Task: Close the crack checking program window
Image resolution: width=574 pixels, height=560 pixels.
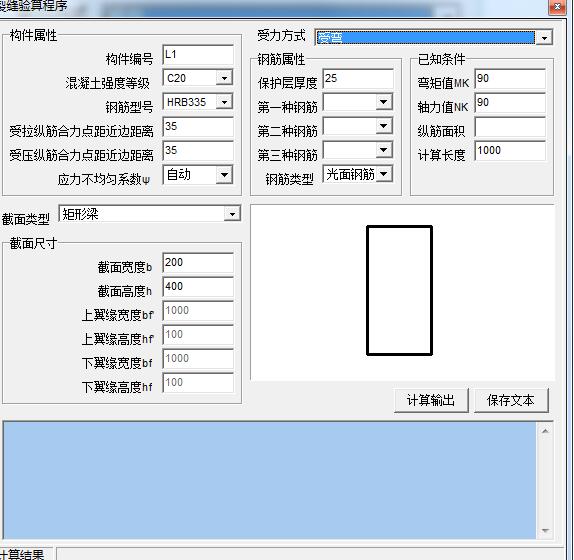Action: tap(557, 7)
